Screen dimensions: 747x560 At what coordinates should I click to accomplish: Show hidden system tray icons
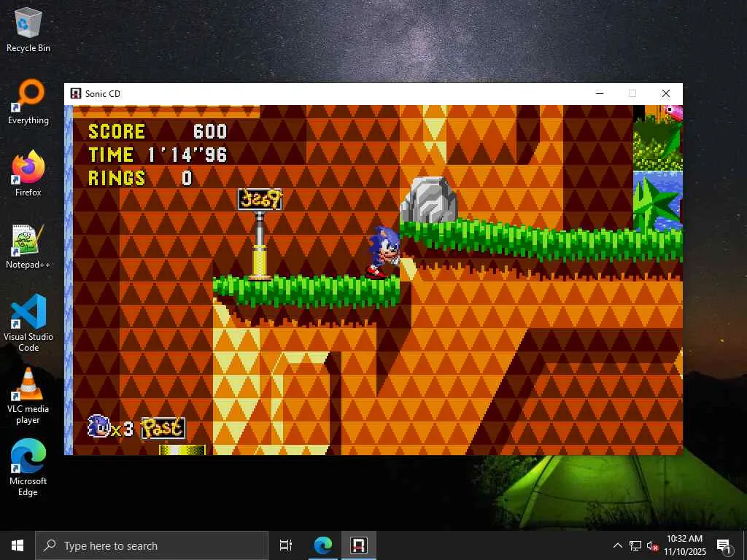click(x=617, y=545)
